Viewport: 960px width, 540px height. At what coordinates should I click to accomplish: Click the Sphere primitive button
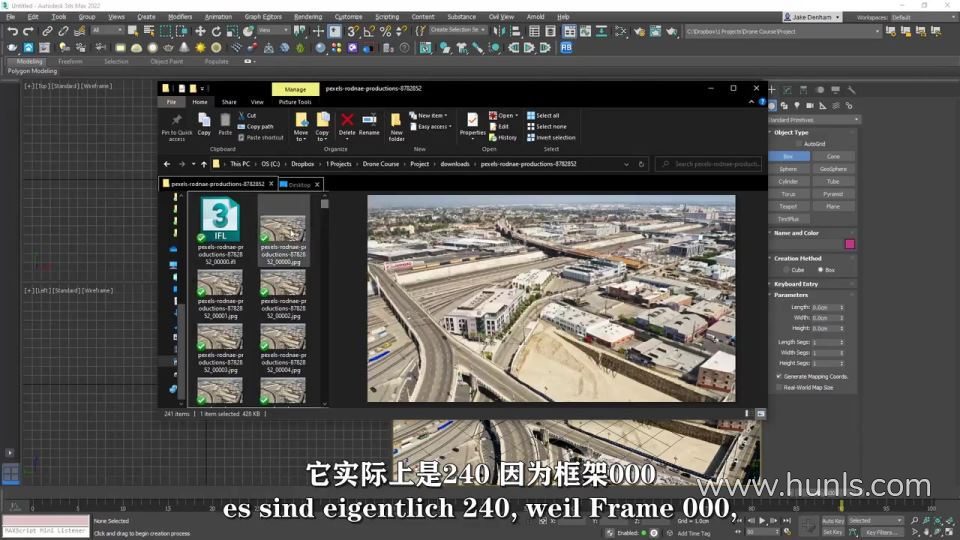(x=789, y=169)
